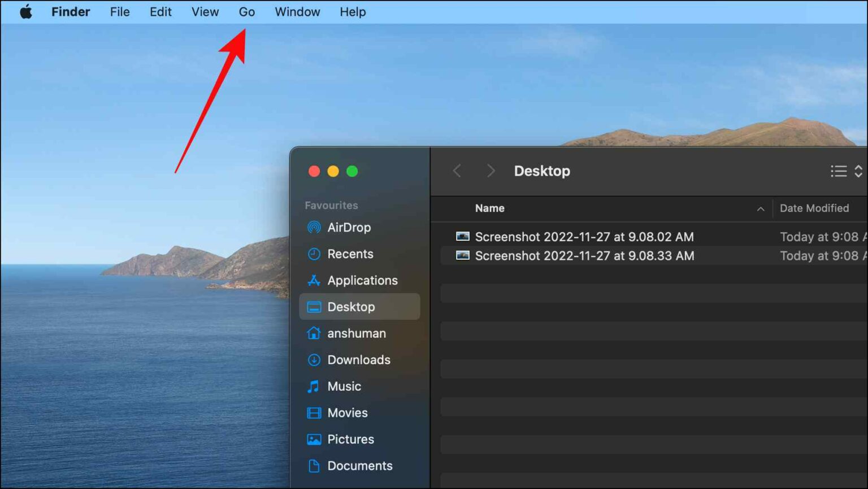Viewport: 868px width, 489px height.
Task: Toggle sort order with Name column chevron
Action: coord(761,209)
